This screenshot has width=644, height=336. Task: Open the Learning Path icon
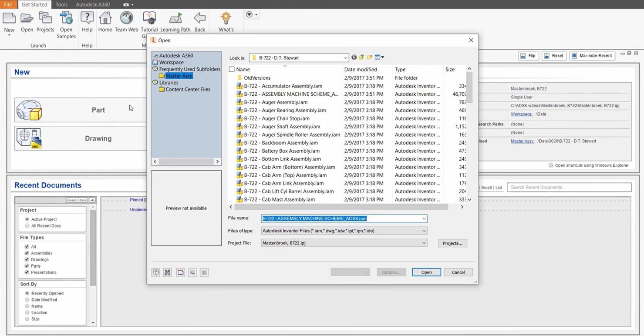point(175,18)
